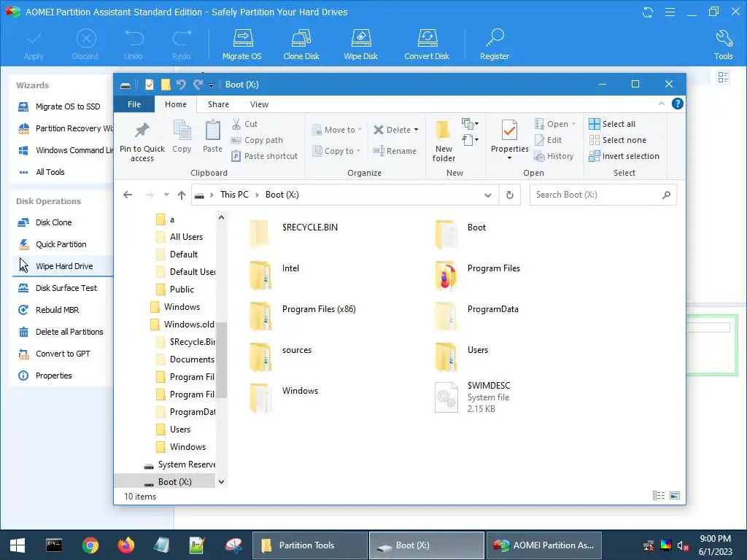The width and height of the screenshot is (747, 560).
Task: Select Delete all Partitions
Action: [x=61, y=332]
